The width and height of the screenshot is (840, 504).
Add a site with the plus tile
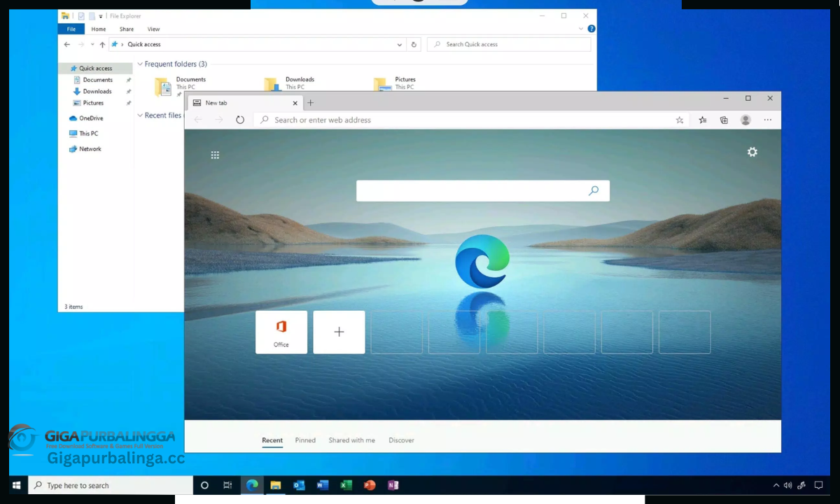pyautogui.click(x=339, y=332)
